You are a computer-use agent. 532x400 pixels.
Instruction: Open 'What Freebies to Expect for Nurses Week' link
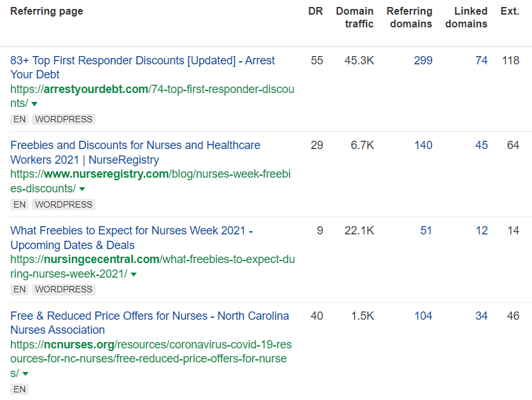[131, 231]
